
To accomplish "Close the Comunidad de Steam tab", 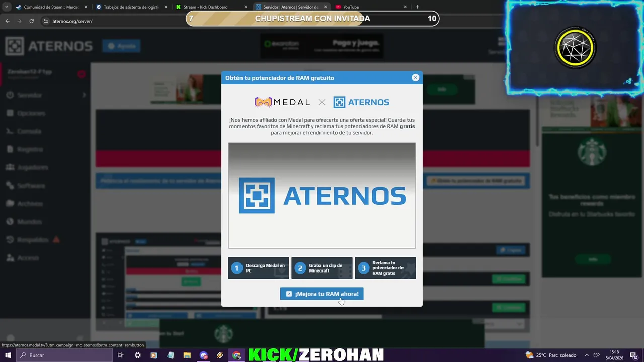I will pos(86,7).
